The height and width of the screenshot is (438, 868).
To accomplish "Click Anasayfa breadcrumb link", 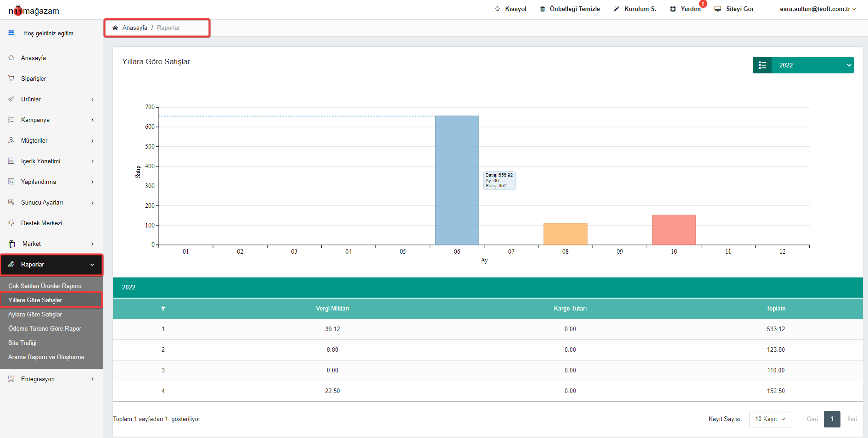I will 135,28.
